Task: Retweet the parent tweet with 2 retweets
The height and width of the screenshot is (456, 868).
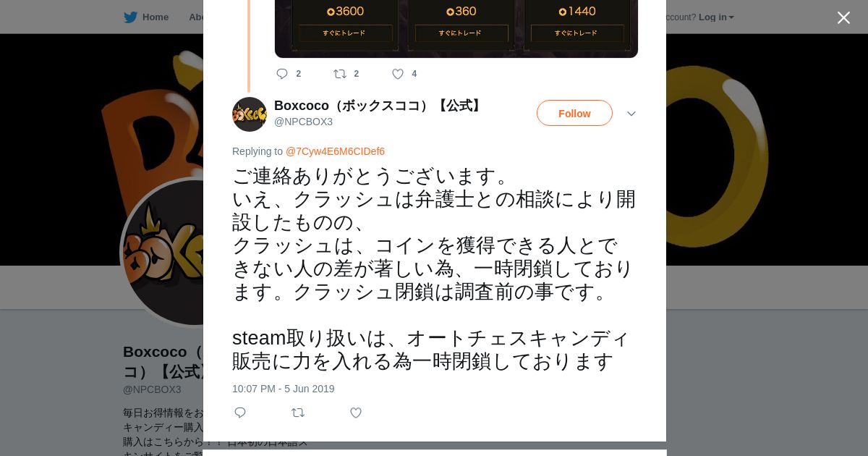Action: (340, 74)
